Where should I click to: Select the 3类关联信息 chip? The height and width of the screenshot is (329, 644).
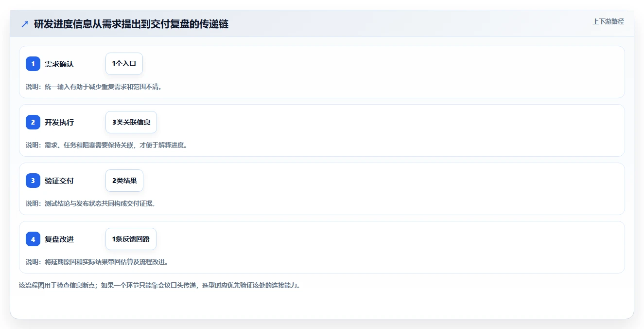tap(131, 122)
